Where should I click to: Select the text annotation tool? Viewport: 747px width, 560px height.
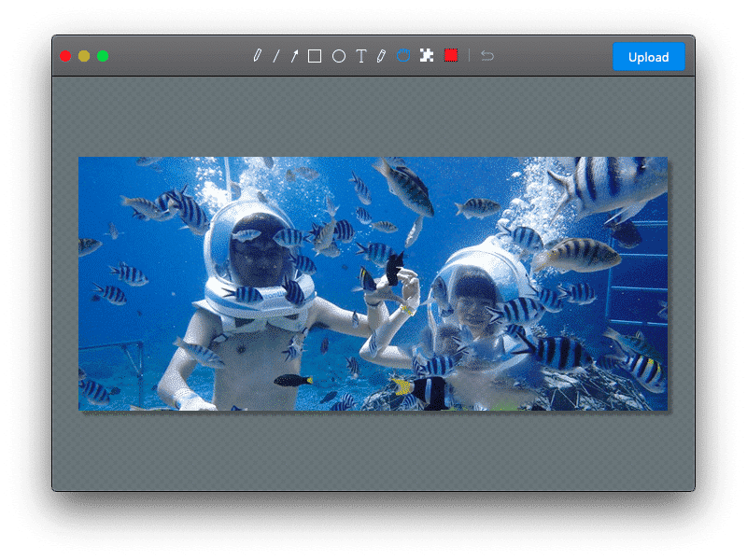coord(362,54)
